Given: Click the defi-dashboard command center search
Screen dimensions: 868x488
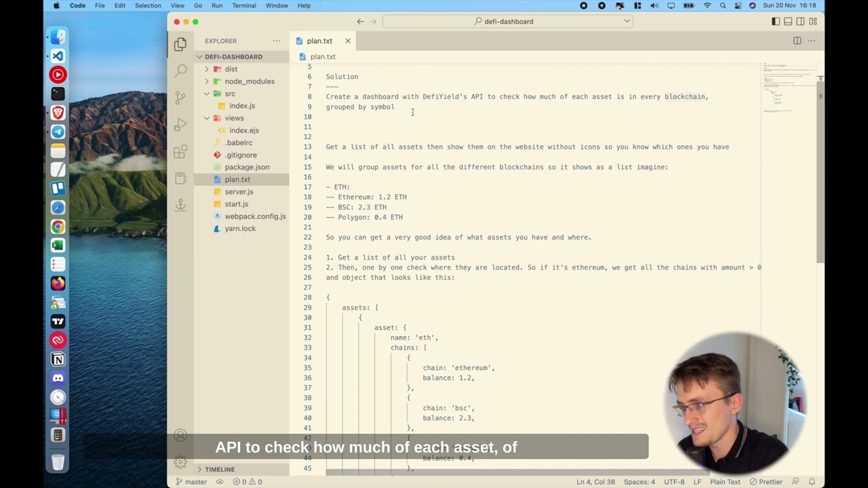Looking at the screenshot, I should coord(507,21).
